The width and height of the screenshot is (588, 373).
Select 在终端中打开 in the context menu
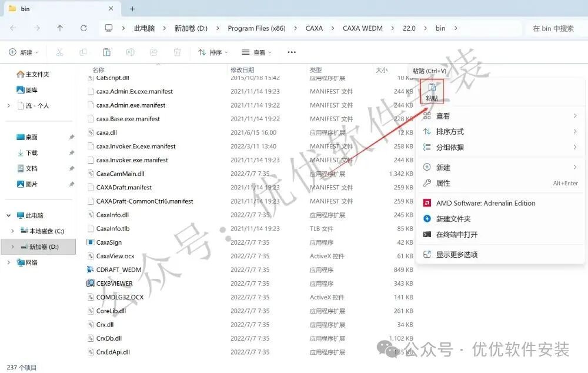point(500,235)
